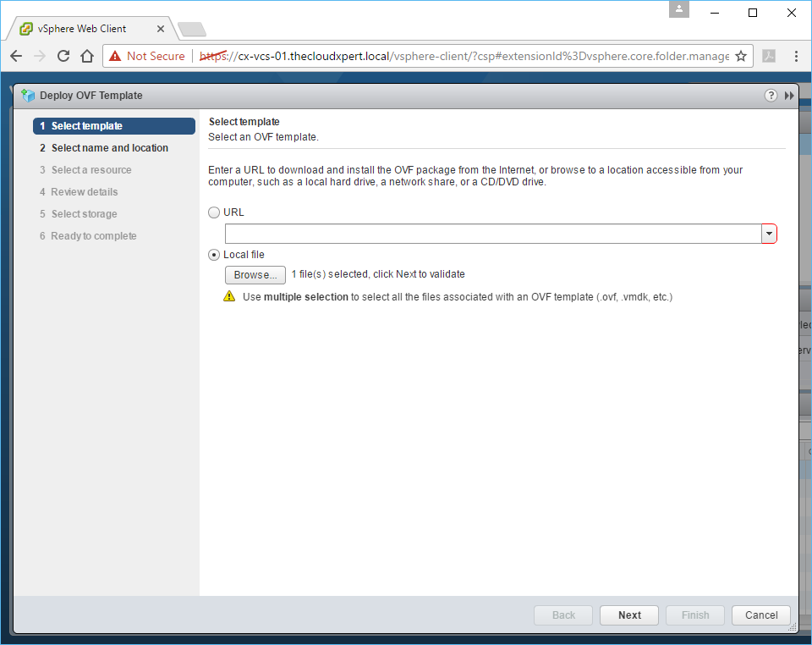Expand the URL history dropdown arrow
The height and width of the screenshot is (645, 812).
tap(769, 234)
